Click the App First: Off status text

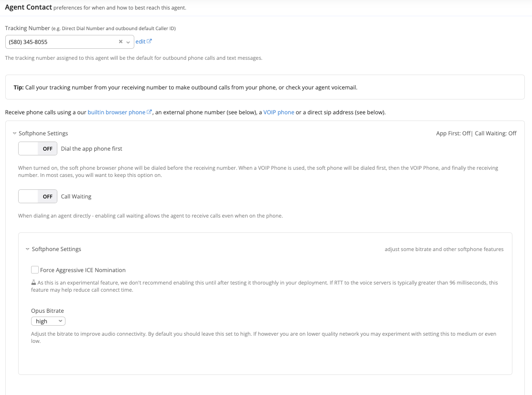(x=453, y=133)
